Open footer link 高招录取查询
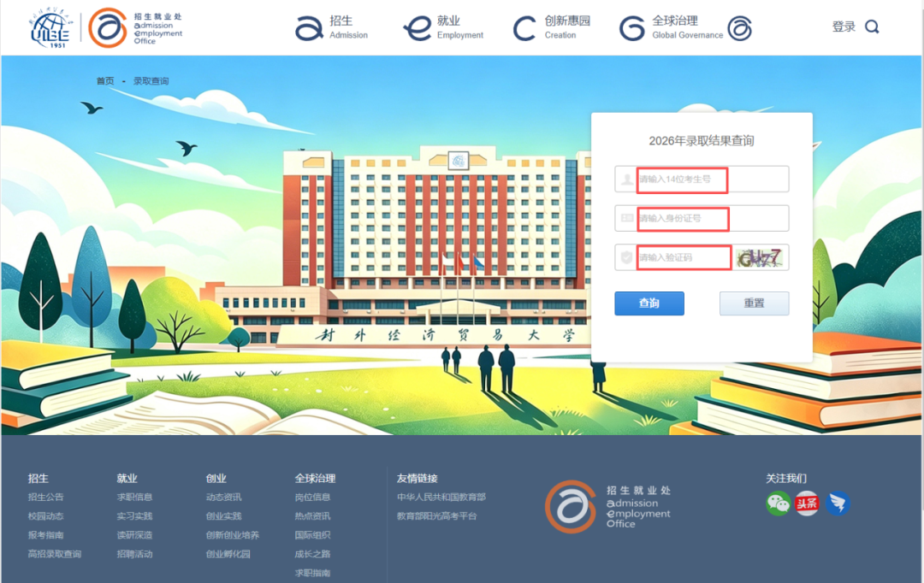924x583 pixels. [55, 554]
